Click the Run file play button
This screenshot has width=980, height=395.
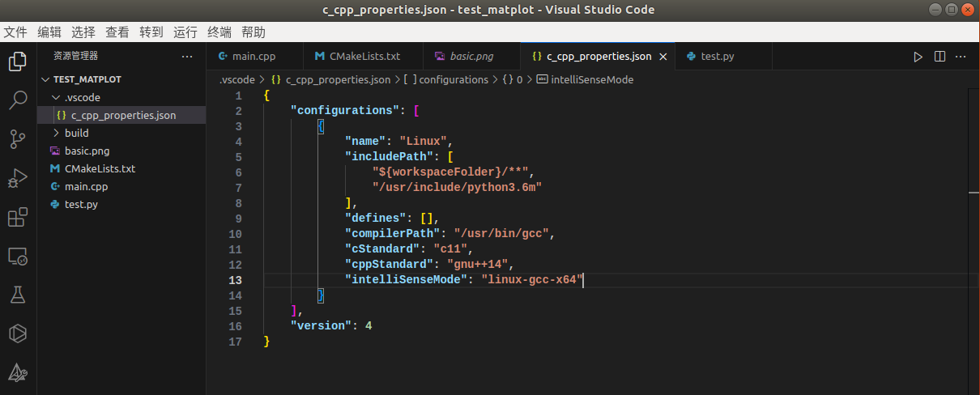[x=918, y=57]
